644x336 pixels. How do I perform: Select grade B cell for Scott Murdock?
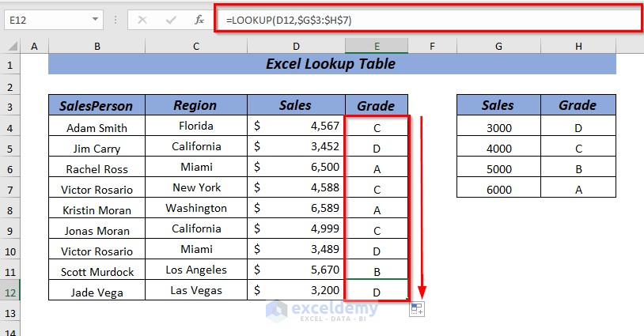(377, 270)
